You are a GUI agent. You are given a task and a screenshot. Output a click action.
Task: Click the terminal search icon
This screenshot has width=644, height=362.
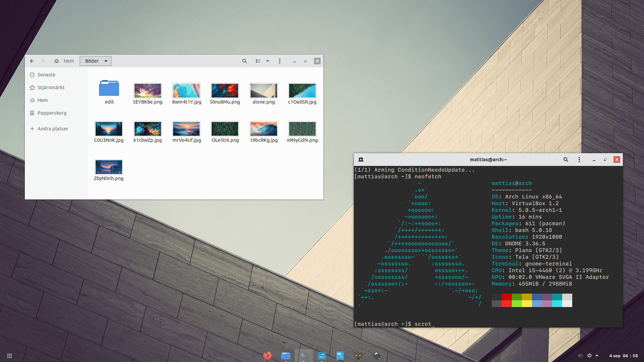tap(566, 160)
